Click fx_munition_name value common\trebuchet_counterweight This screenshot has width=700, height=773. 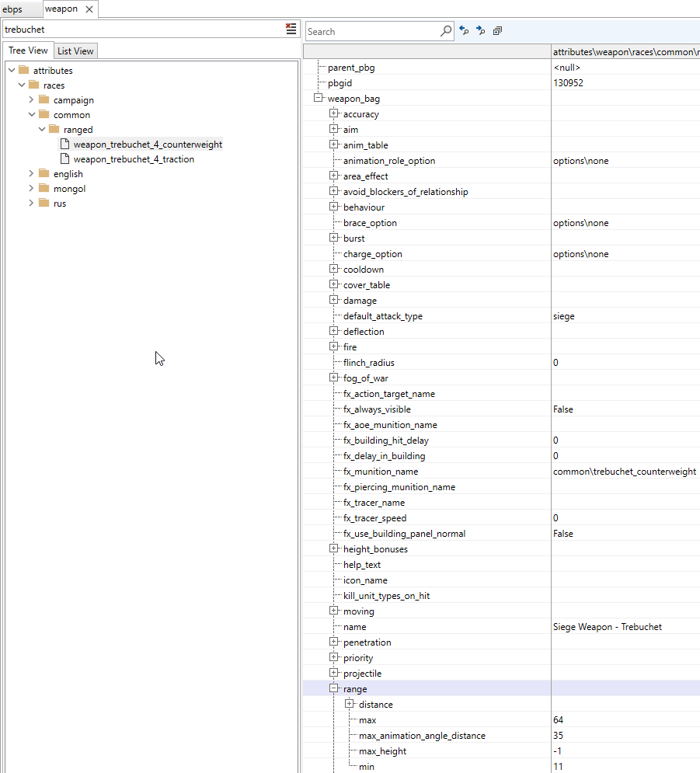[x=625, y=472]
